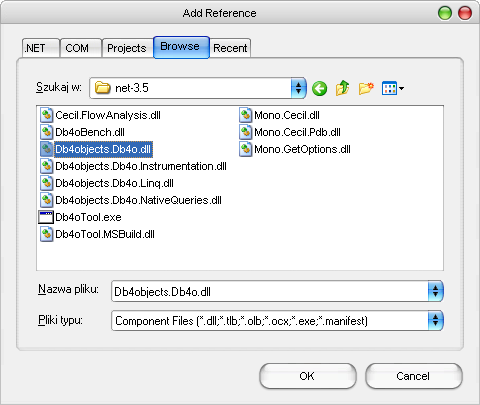Switch to the .NET tab

[x=41, y=48]
